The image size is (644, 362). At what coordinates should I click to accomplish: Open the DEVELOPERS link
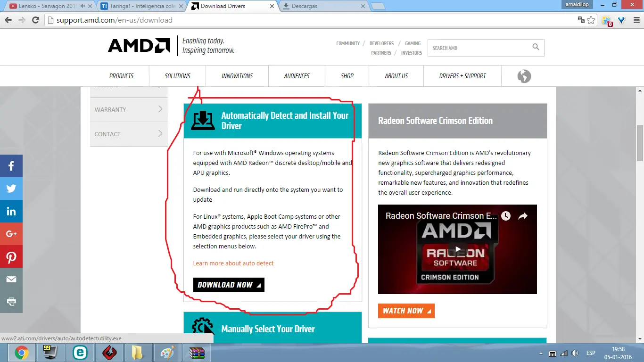point(381,43)
